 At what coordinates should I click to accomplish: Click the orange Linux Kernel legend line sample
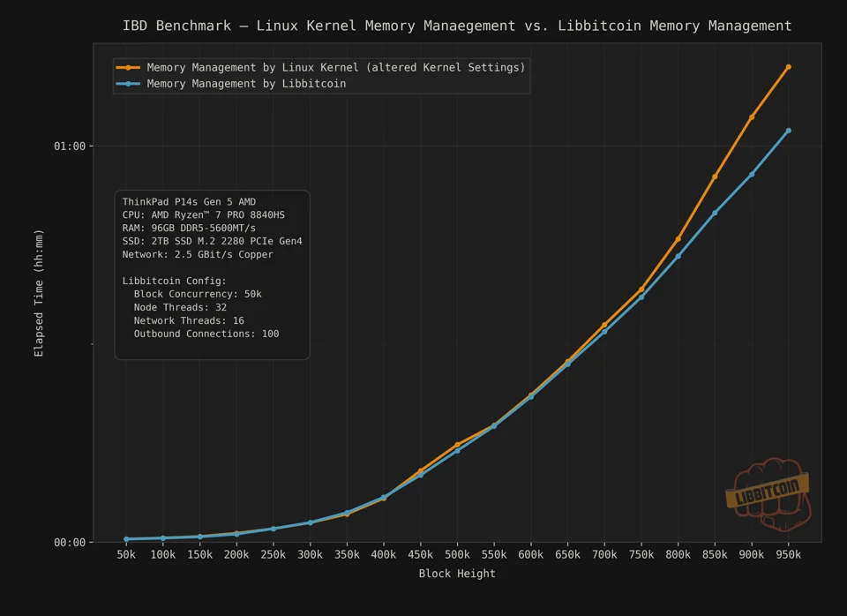pyautogui.click(x=128, y=68)
